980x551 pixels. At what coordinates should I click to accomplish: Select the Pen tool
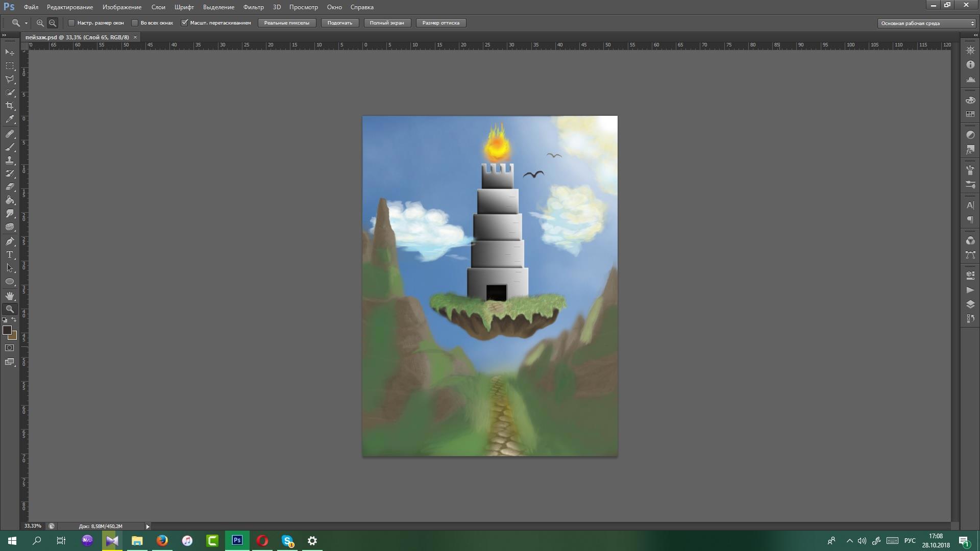pyautogui.click(x=10, y=241)
